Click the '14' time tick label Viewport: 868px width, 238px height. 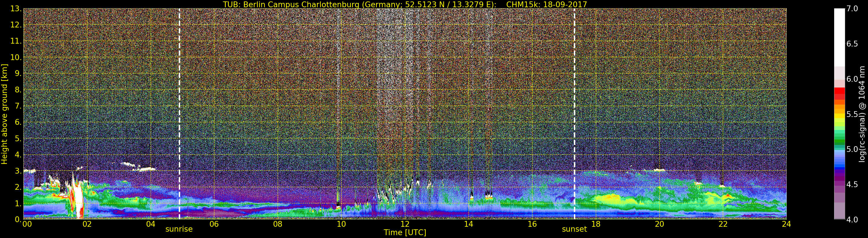click(468, 224)
